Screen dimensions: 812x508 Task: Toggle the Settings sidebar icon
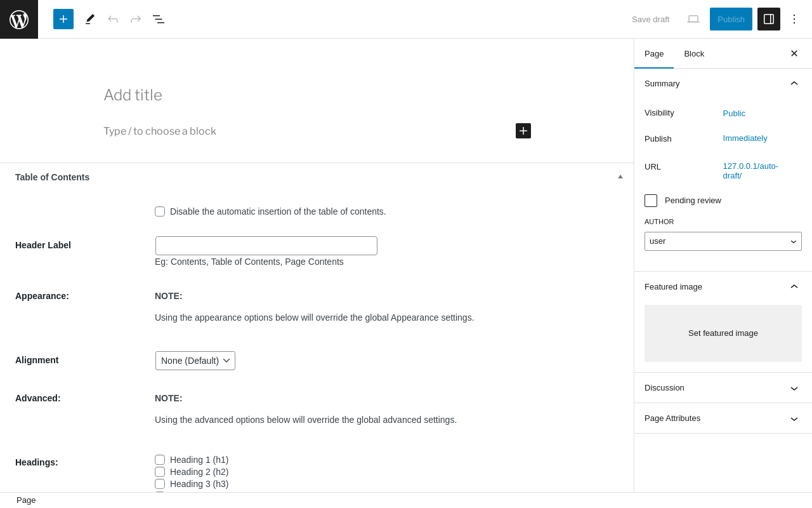coord(769,19)
